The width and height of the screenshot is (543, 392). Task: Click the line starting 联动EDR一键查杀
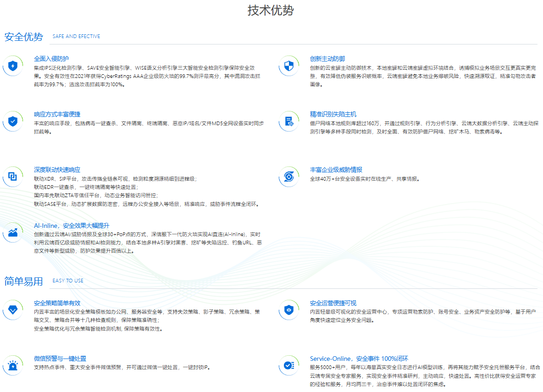86,188
